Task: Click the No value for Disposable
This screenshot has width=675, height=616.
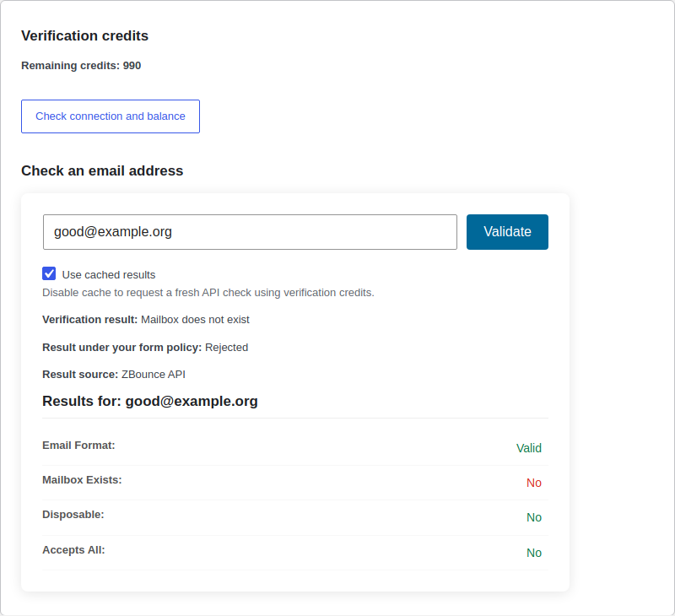Action: pos(534,517)
